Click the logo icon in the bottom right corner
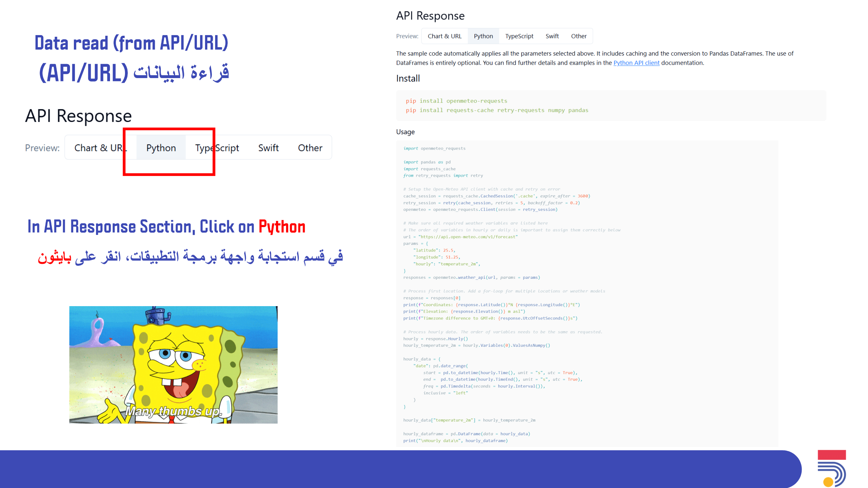 pyautogui.click(x=832, y=468)
